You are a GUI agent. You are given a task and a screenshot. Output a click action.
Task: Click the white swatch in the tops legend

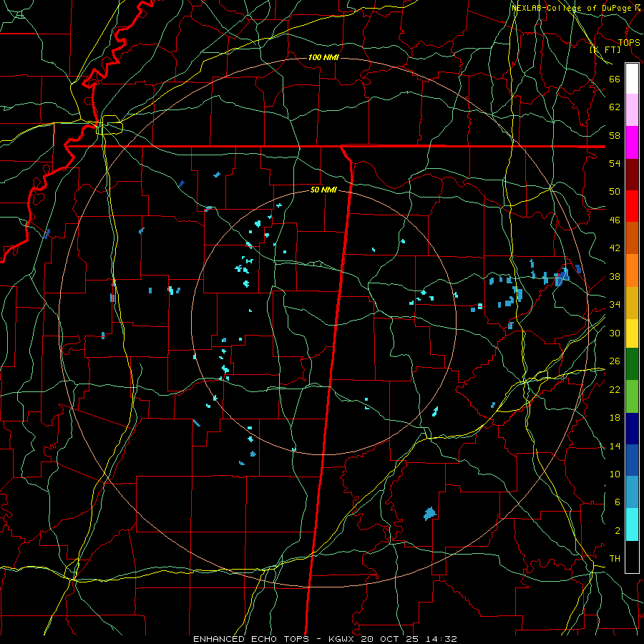tap(632, 79)
